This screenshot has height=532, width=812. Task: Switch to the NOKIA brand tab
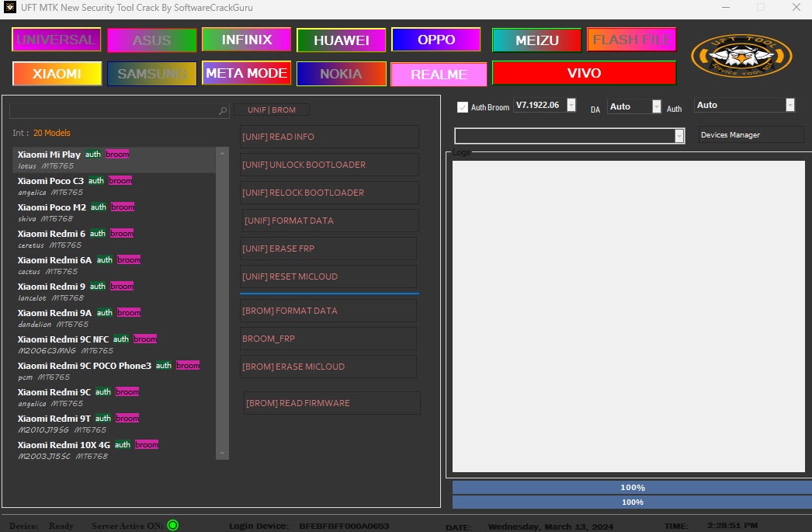342,74
